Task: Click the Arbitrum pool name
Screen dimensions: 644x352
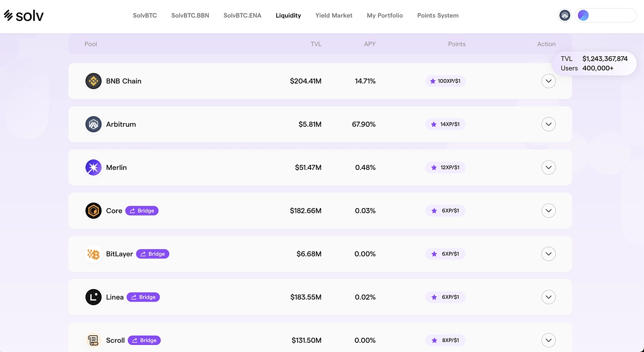Action: pos(121,124)
